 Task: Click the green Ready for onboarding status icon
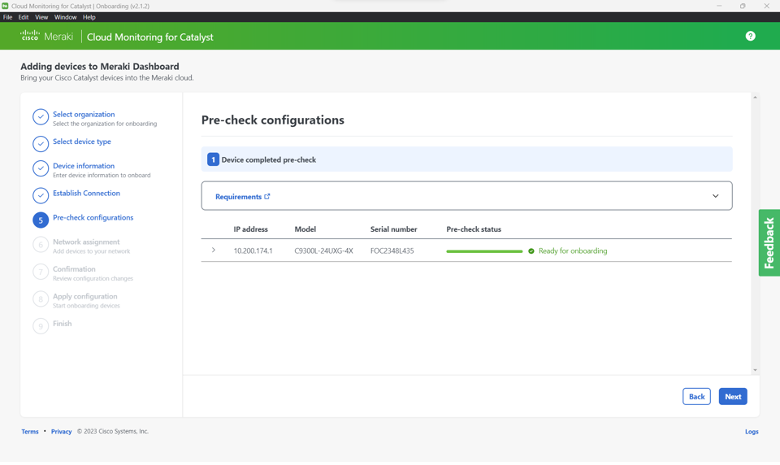coord(531,251)
